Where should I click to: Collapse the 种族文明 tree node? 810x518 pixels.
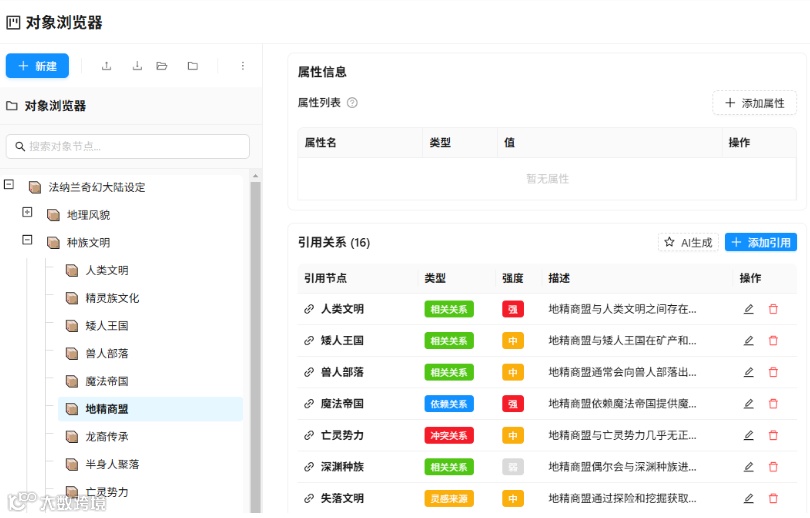point(27,240)
